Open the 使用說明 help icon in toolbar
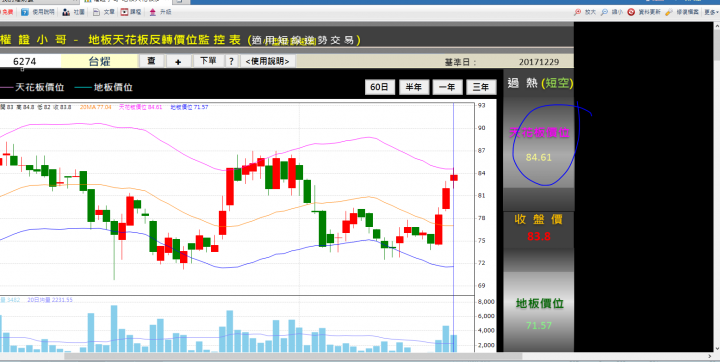Viewport: 720px width, 362px height. click(25, 12)
